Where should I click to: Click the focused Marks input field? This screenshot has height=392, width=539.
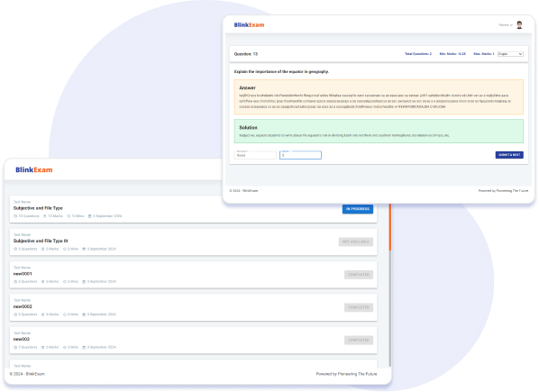coord(300,155)
